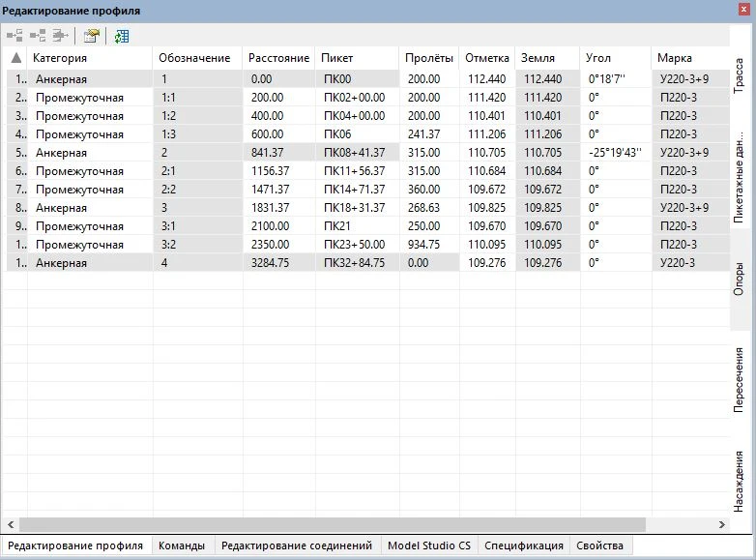The image size is (756, 560).
Task: Close the Редактирование профиля panel
Action: (x=743, y=10)
